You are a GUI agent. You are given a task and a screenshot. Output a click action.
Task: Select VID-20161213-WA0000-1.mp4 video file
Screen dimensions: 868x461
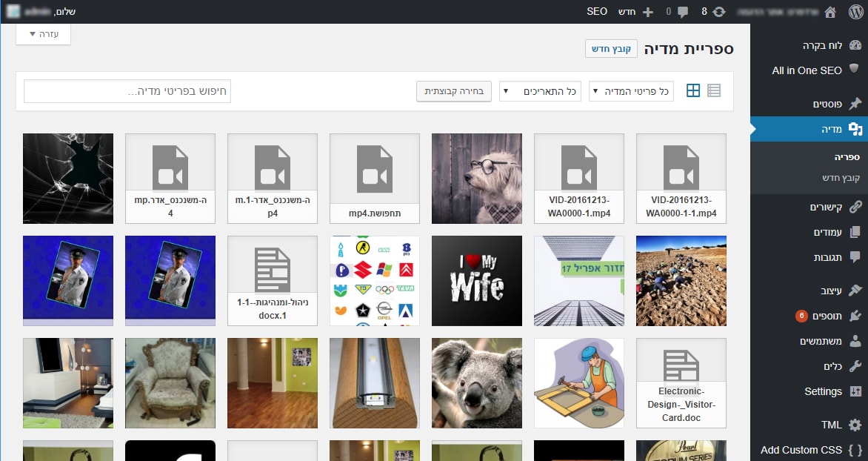(579, 179)
